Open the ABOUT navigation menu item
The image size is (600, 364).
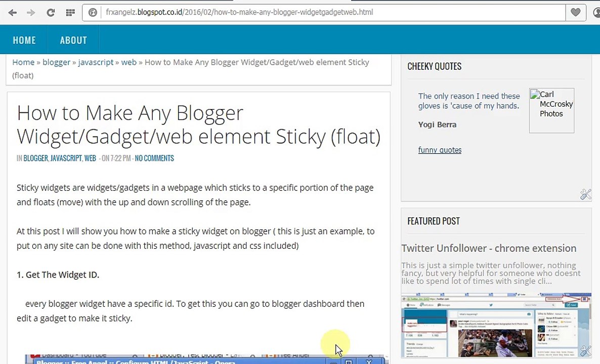[73, 40]
